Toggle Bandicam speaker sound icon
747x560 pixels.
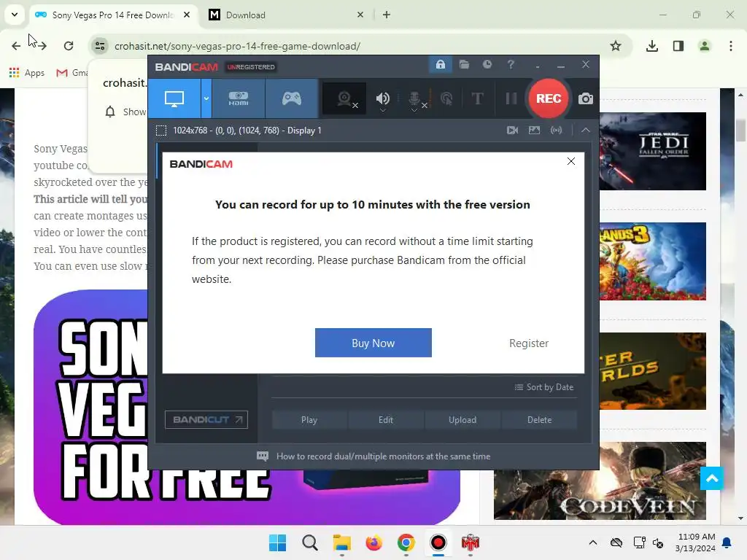[x=382, y=98]
